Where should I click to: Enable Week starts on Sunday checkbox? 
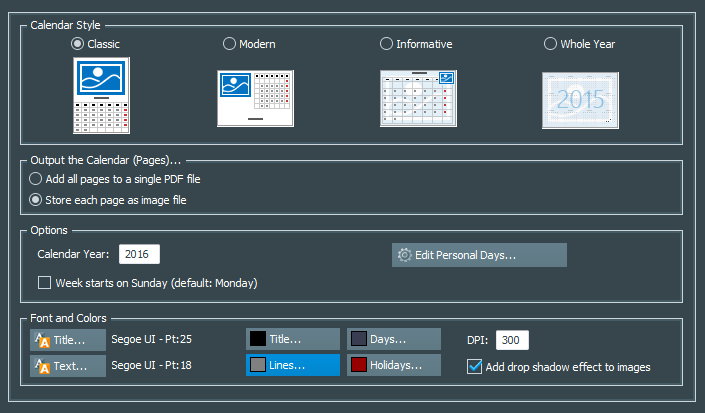point(45,283)
